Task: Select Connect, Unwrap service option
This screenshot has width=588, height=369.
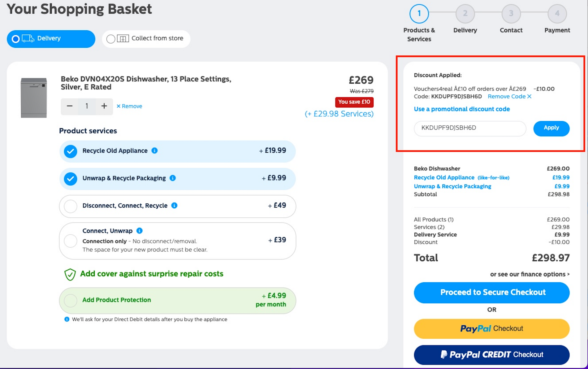Action: pos(71,241)
